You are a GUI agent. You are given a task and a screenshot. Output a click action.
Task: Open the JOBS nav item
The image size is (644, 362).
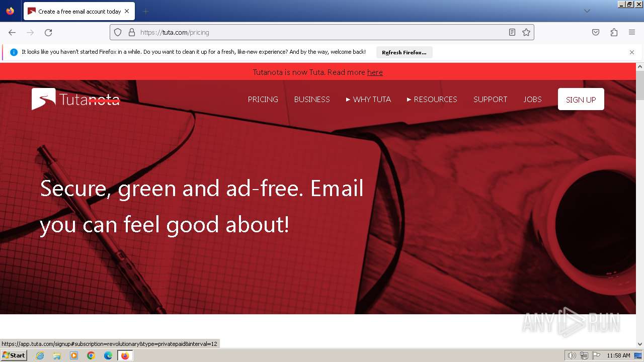(x=532, y=100)
